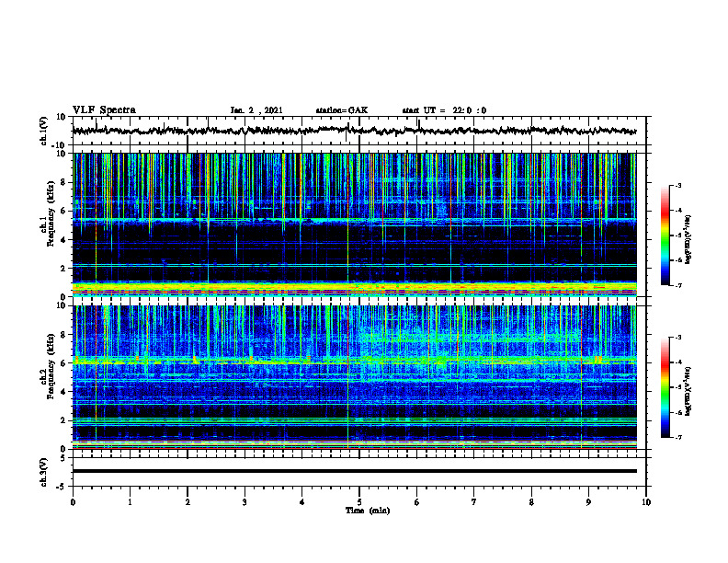
Task: Click the ch.3 flat black trace
Action: (354, 471)
